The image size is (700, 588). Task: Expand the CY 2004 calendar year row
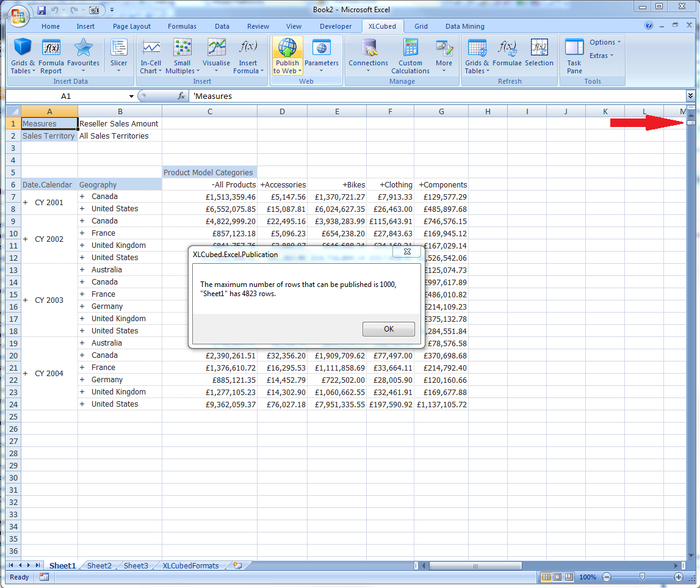pyautogui.click(x=26, y=374)
